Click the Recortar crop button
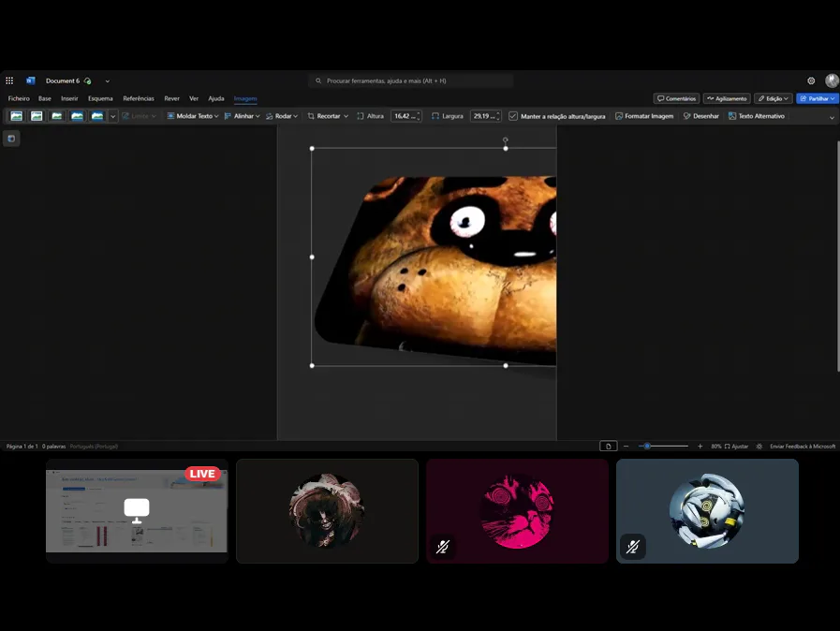This screenshot has height=631, width=840. [x=324, y=116]
